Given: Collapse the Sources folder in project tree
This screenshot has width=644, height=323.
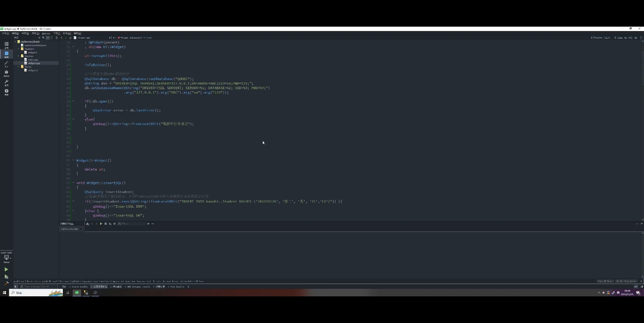Looking at the screenshot, I should [18, 56].
